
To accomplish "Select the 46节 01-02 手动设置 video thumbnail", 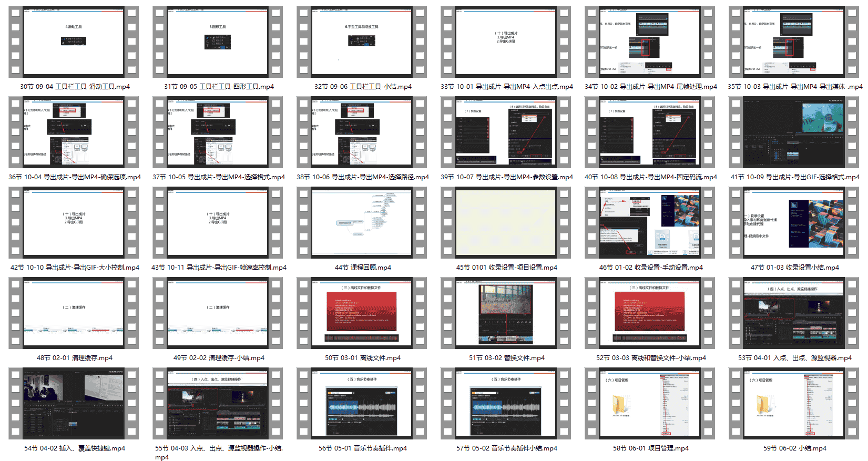I will click(x=650, y=223).
